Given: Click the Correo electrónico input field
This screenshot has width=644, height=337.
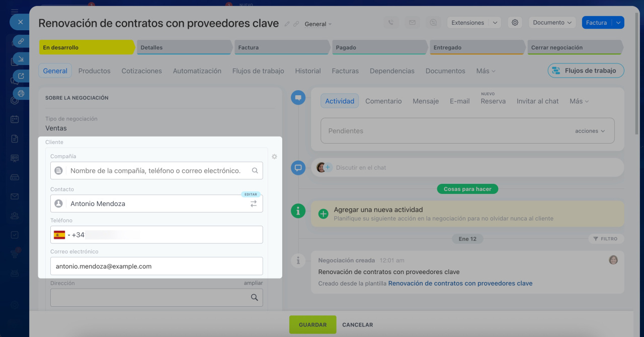Looking at the screenshot, I should [x=156, y=266].
